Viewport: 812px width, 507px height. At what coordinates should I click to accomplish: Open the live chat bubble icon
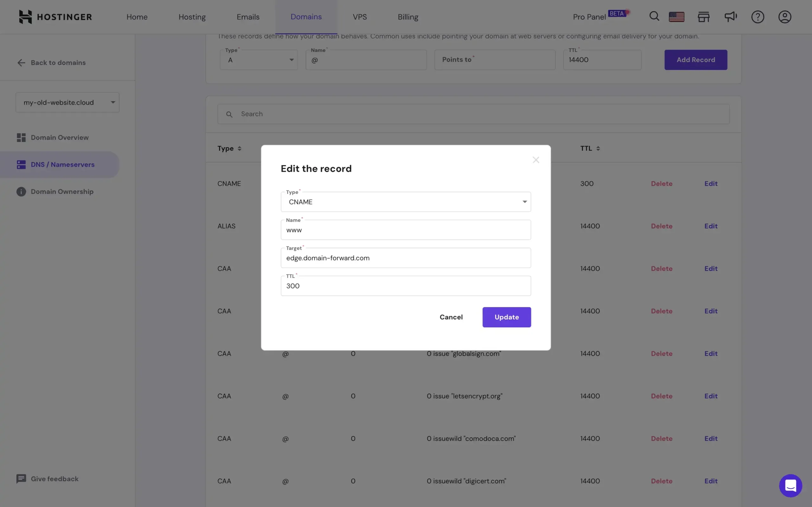pyautogui.click(x=790, y=485)
